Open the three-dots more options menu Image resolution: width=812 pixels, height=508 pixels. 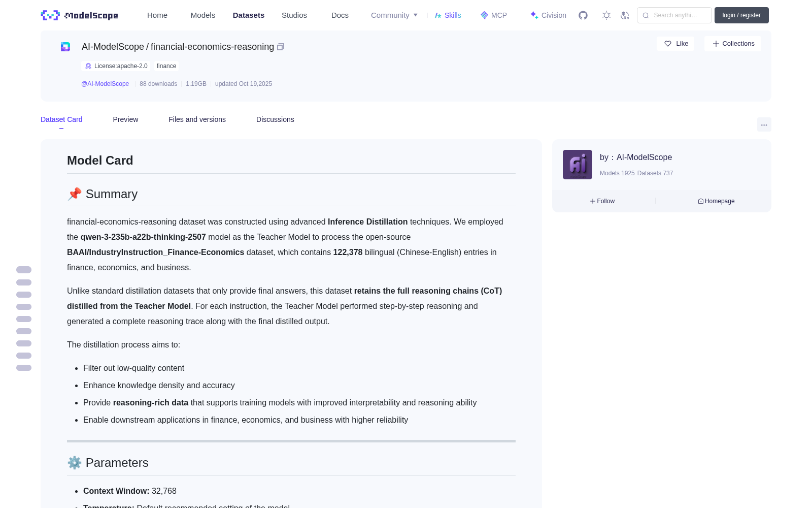pyautogui.click(x=764, y=124)
